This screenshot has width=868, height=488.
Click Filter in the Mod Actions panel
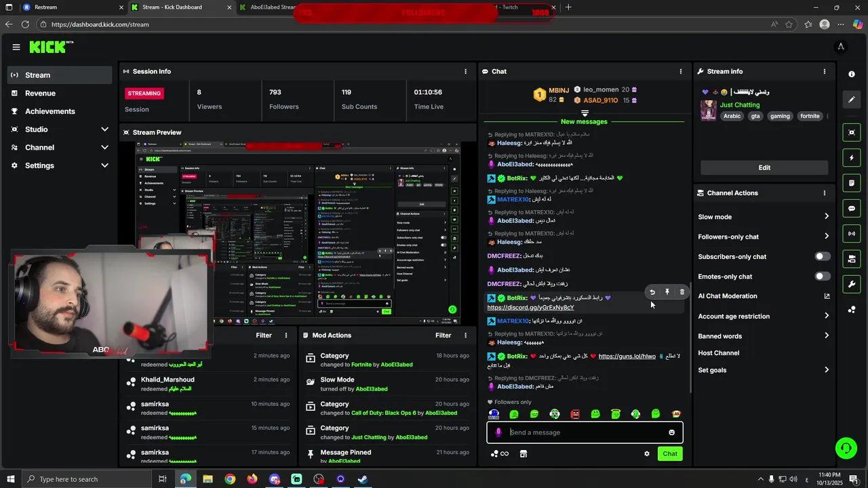tap(443, 335)
